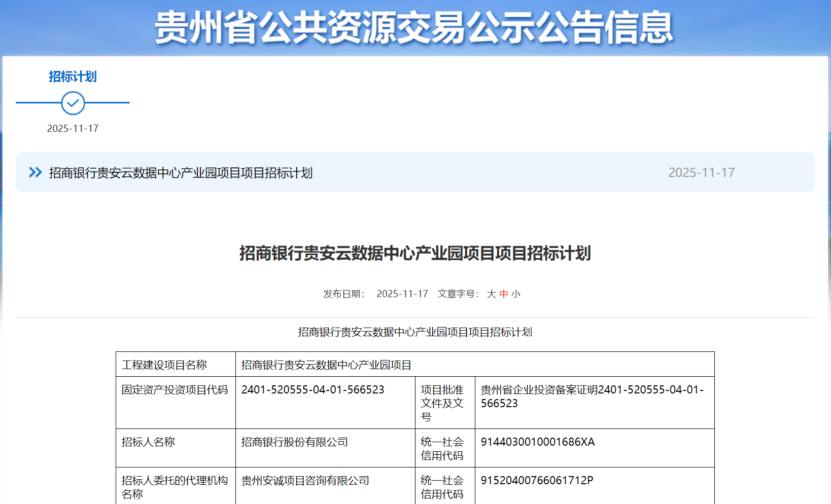This screenshot has width=831, height=504.
Task: Set article font size to 大
Action: tap(491, 294)
